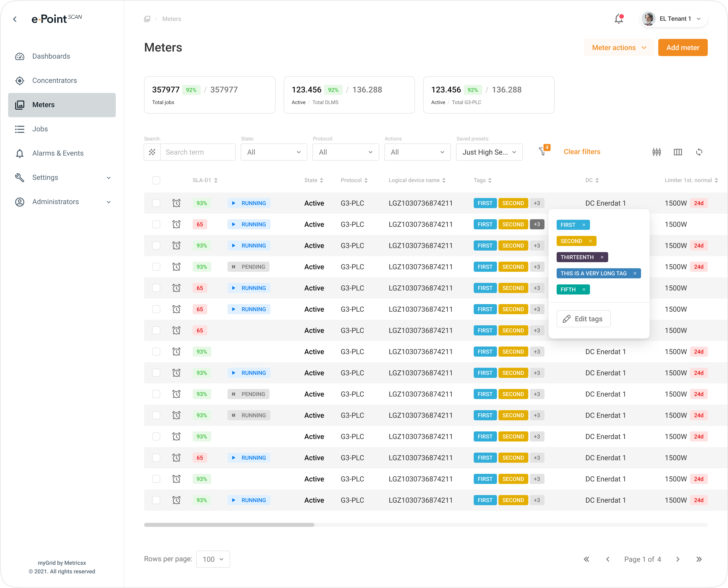
Task: Click the Add meter button
Action: (x=682, y=48)
